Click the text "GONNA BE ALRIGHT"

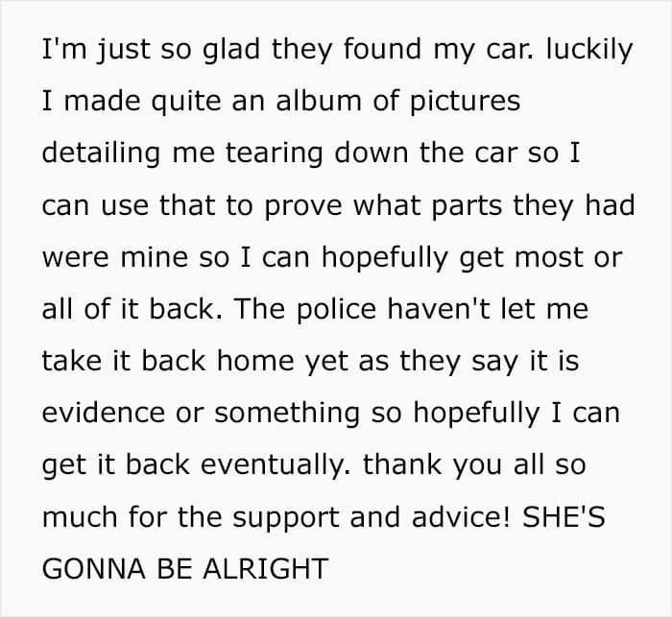click(185, 569)
